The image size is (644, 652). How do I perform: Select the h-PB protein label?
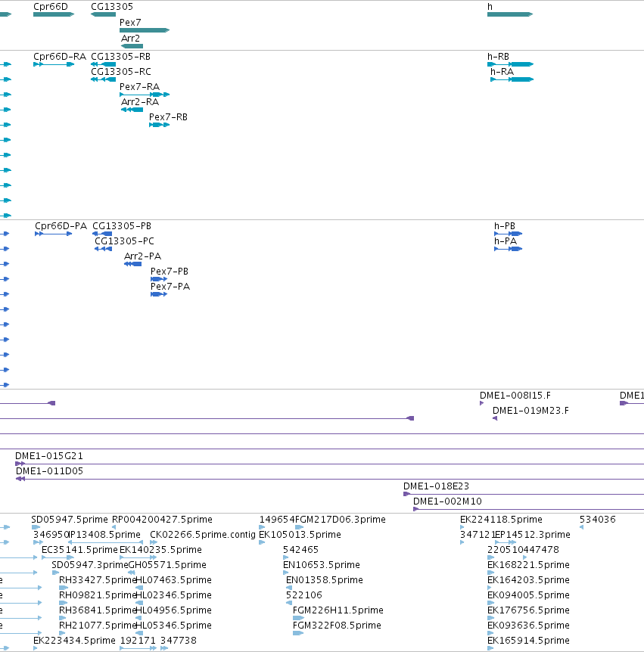(x=505, y=226)
